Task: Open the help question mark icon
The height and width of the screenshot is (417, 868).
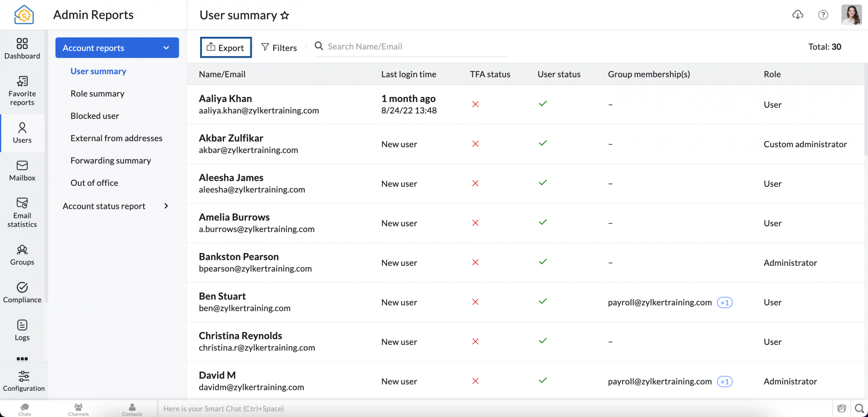Action: pos(823,15)
